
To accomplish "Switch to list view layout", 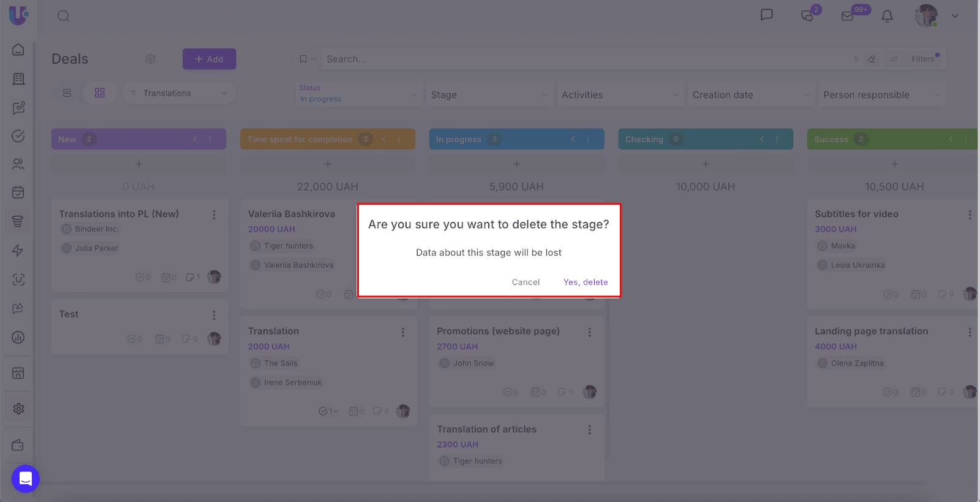I will coord(67,93).
